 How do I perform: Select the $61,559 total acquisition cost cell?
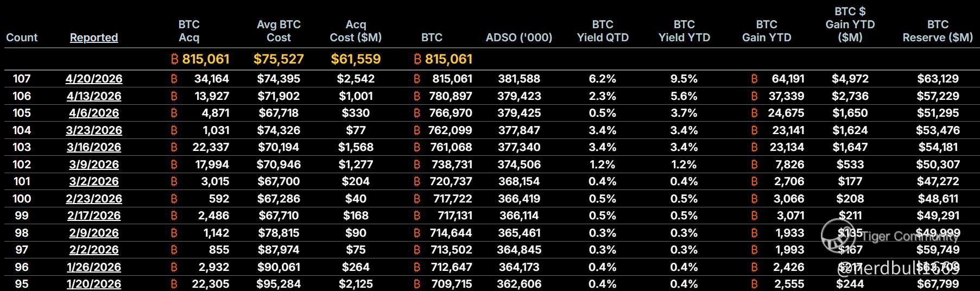tap(356, 59)
